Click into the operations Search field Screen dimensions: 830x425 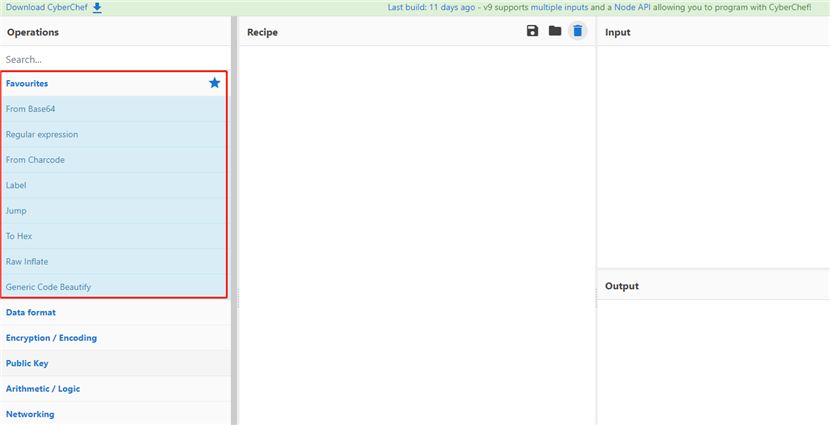click(115, 59)
